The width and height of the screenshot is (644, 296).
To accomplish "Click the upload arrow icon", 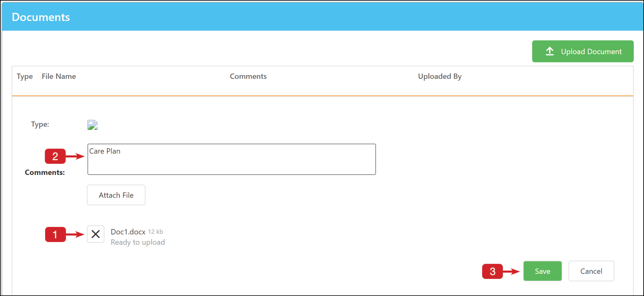I will click(549, 51).
